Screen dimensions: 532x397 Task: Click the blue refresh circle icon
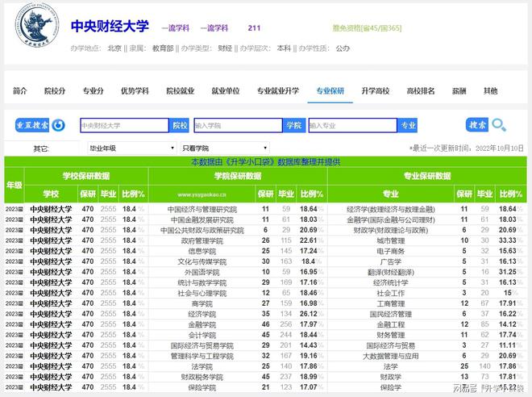tap(58, 125)
